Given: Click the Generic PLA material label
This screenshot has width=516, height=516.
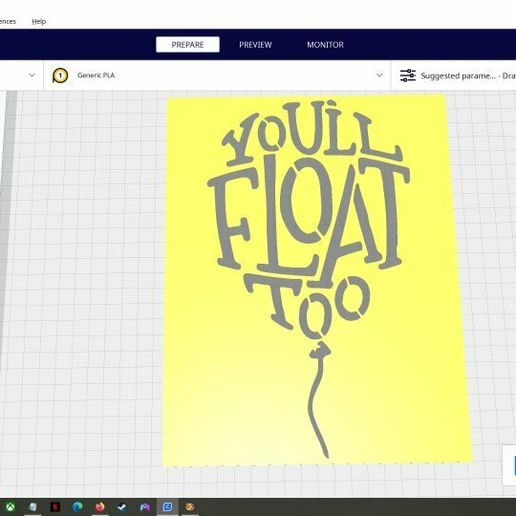Looking at the screenshot, I should [x=96, y=75].
